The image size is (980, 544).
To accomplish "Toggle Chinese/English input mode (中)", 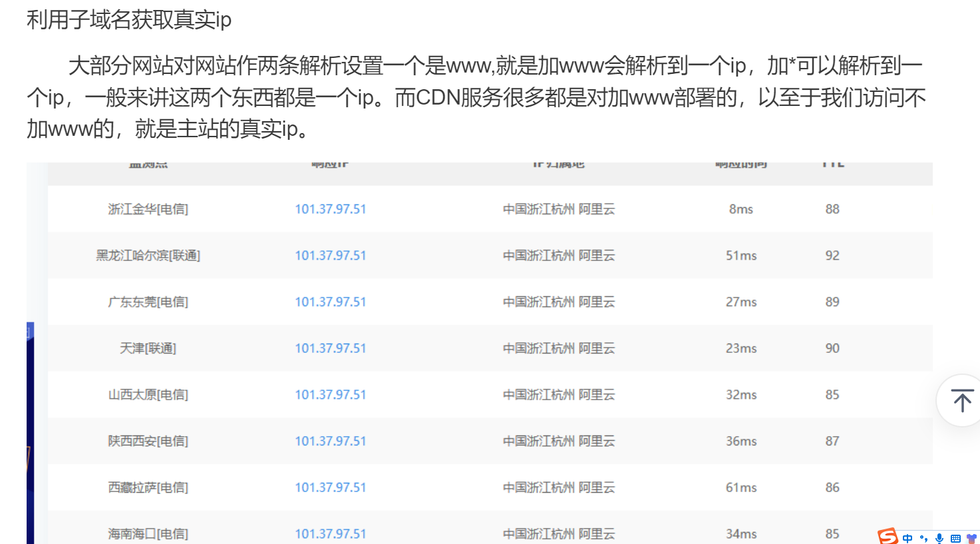I will [907, 538].
